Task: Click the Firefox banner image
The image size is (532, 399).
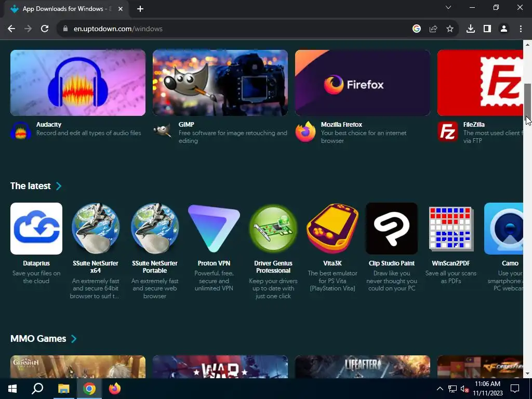Action: [x=362, y=83]
